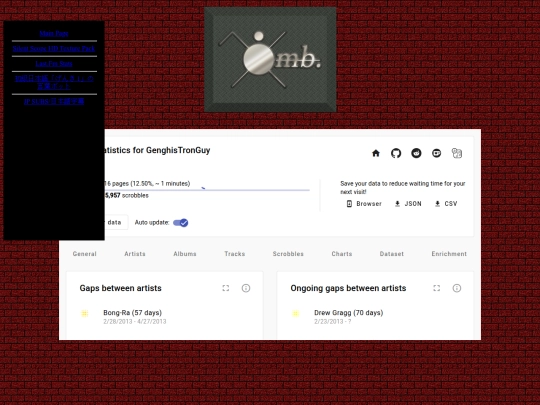Open the Albums tab
This screenshot has height=405, width=540.
185,254
